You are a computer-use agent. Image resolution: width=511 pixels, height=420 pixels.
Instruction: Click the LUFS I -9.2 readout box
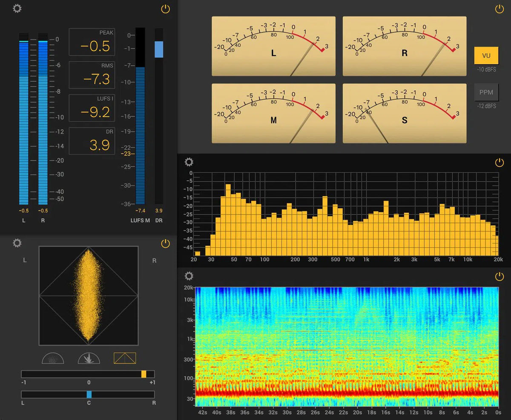[92, 108]
